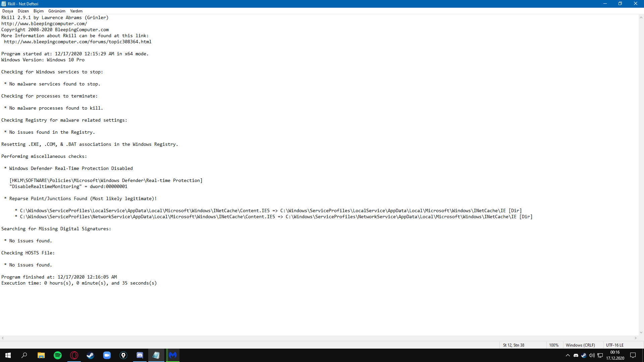The image size is (644, 362).
Task: Click the 'Reparse Point/Junctions Found' line
Action: coord(80,198)
